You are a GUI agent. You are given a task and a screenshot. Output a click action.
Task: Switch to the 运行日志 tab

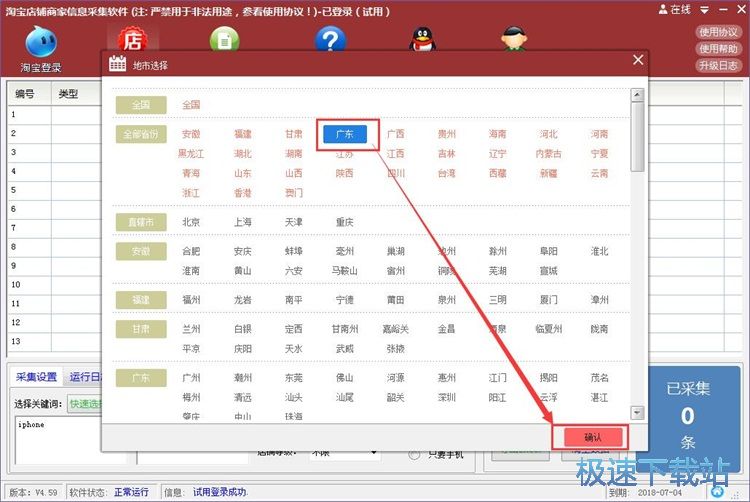[x=85, y=377]
